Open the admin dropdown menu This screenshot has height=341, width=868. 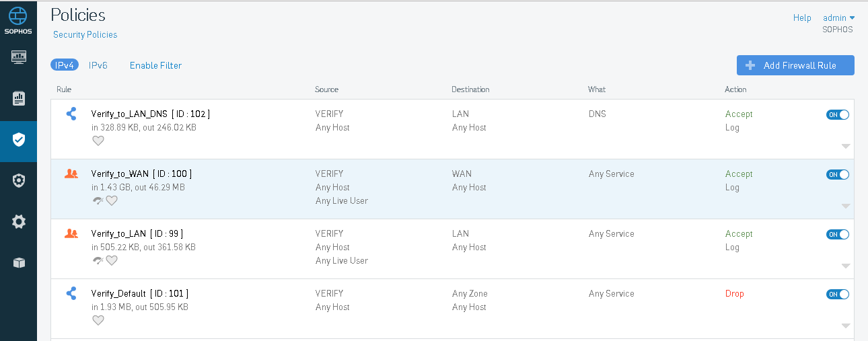pyautogui.click(x=838, y=17)
